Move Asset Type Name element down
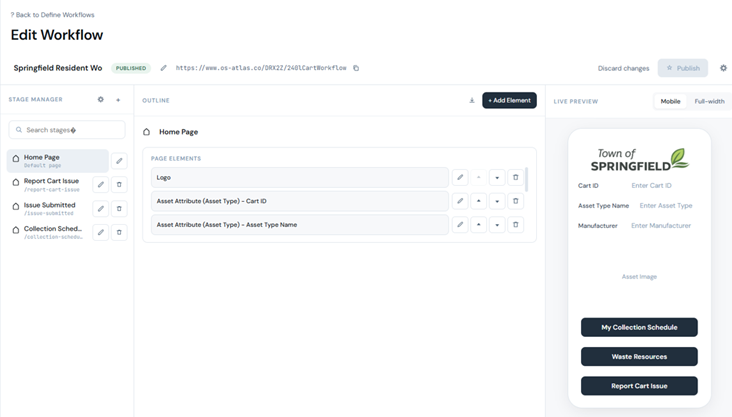Image resolution: width=732 pixels, height=417 pixels. pyautogui.click(x=497, y=225)
